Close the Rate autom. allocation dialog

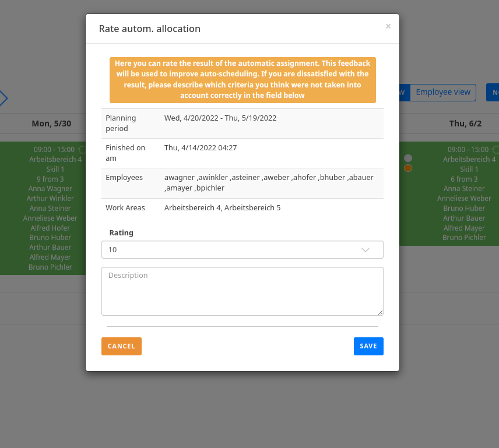tap(388, 26)
